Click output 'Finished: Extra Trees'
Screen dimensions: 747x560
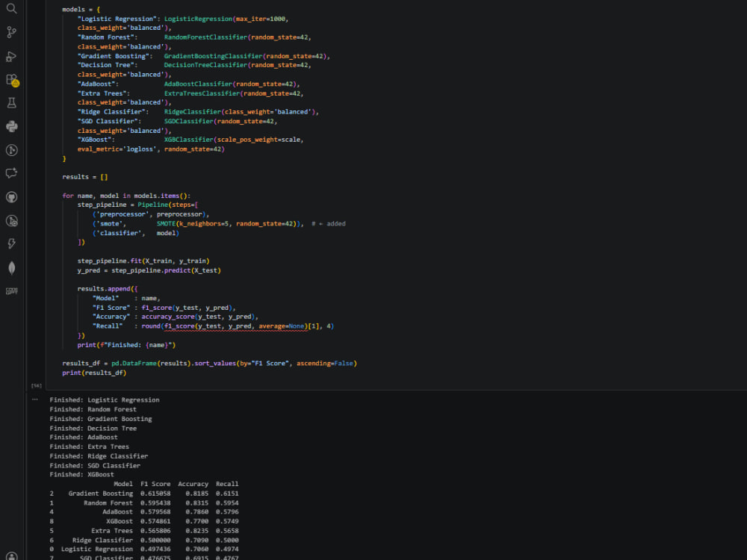point(89,447)
